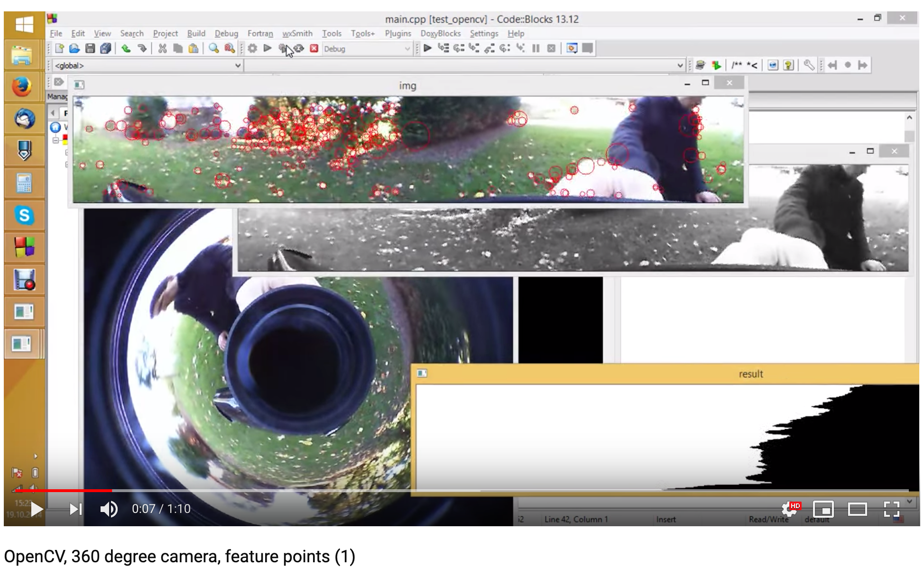Open the Settings menu
924x567 pixels.
[484, 33]
